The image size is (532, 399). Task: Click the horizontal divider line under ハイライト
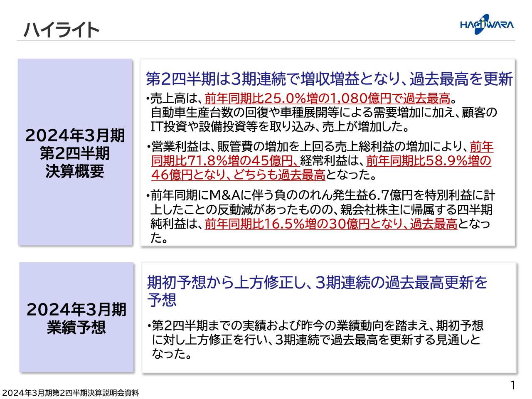pos(266,41)
